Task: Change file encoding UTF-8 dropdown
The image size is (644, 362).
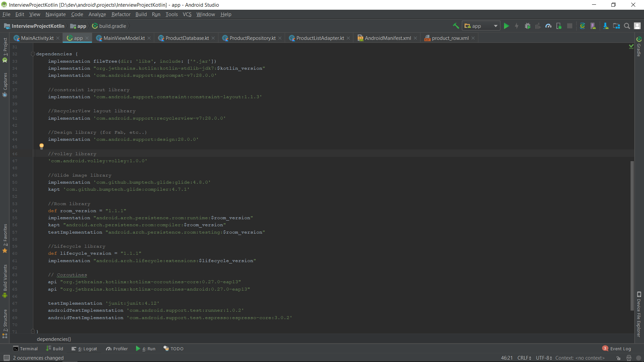Action: pos(544,358)
